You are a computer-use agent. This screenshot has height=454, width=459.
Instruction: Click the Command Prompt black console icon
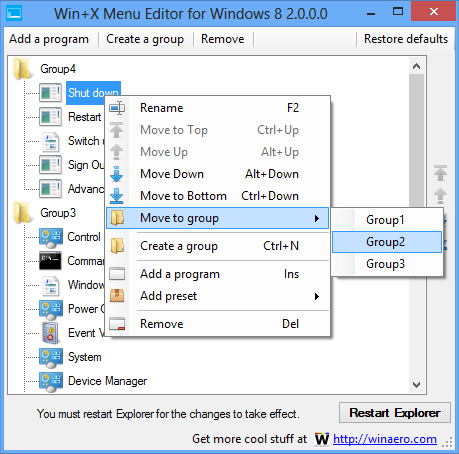point(50,261)
